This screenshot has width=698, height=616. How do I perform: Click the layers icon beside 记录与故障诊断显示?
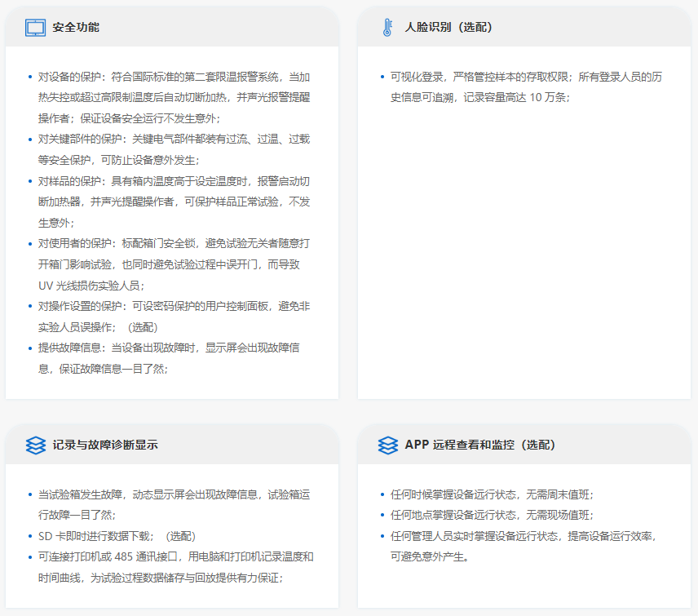35,445
